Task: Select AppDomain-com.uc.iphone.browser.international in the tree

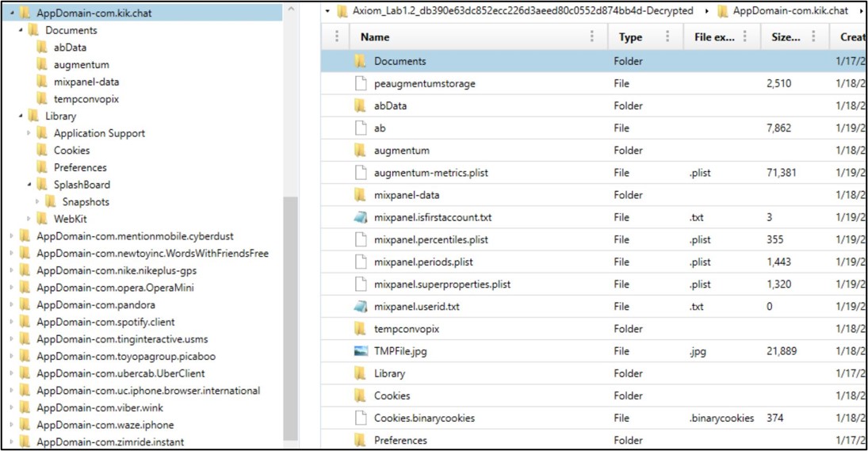Action: click(x=148, y=390)
